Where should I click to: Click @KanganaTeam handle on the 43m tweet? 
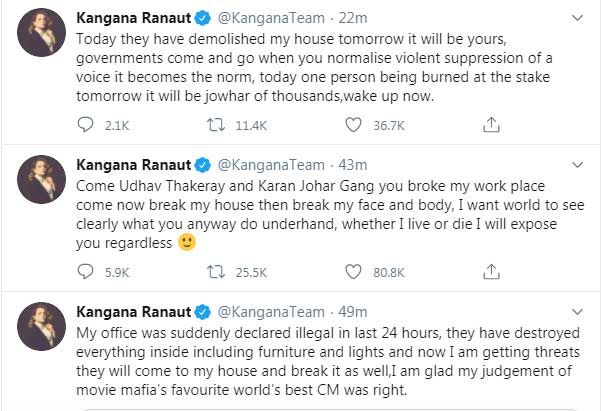tap(265, 165)
